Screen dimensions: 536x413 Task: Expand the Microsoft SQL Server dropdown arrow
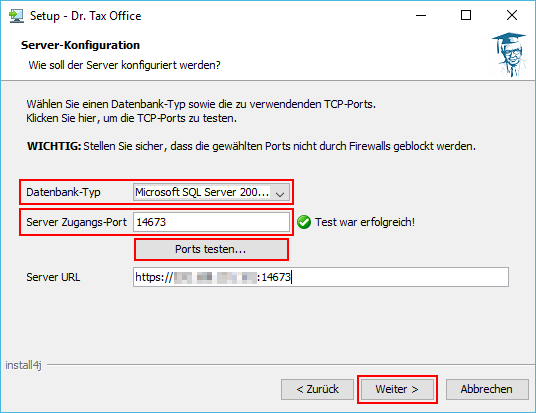(x=280, y=194)
